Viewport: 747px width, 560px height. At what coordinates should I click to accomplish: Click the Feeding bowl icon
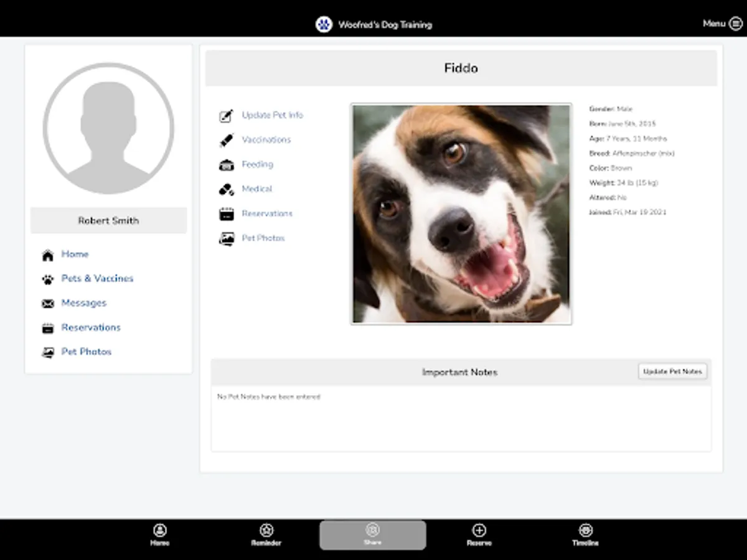[x=225, y=164]
